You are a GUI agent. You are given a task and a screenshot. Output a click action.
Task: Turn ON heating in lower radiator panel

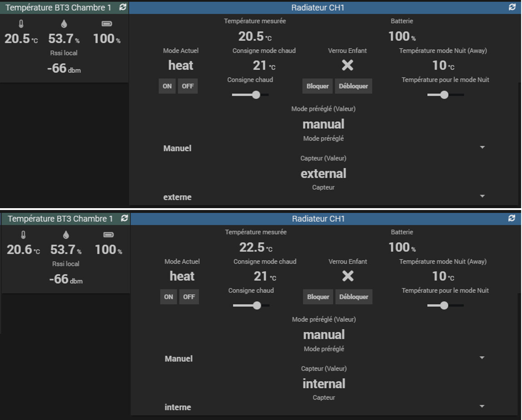pyautogui.click(x=169, y=297)
